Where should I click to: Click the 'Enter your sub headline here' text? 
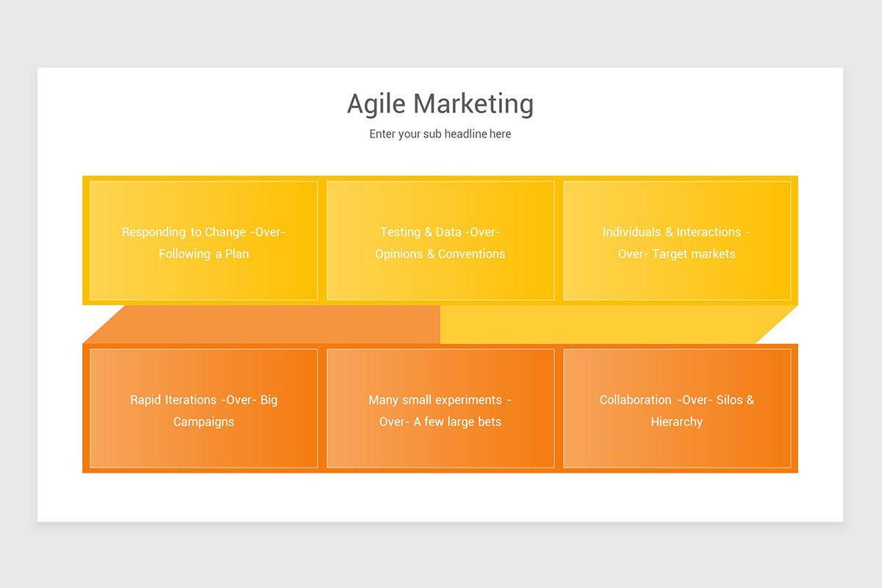pos(440,134)
